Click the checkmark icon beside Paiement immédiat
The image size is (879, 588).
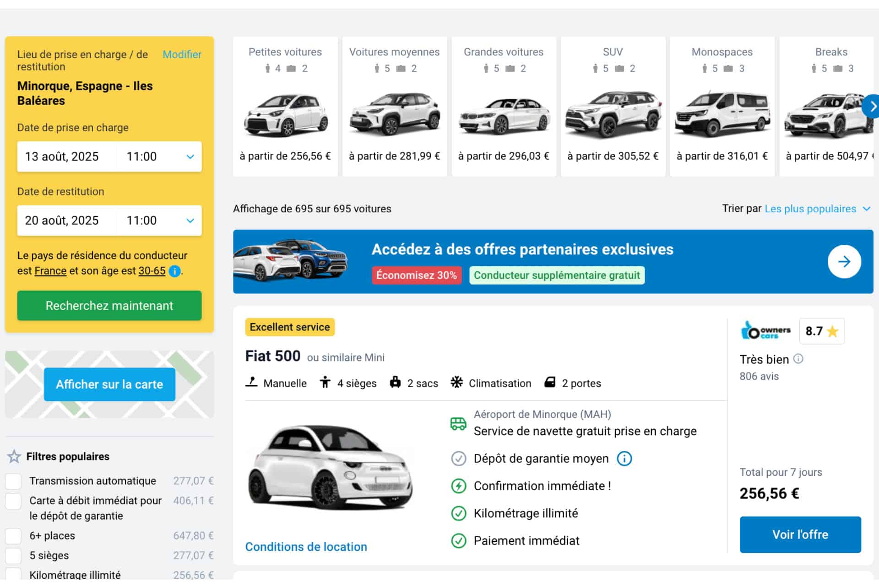(458, 541)
